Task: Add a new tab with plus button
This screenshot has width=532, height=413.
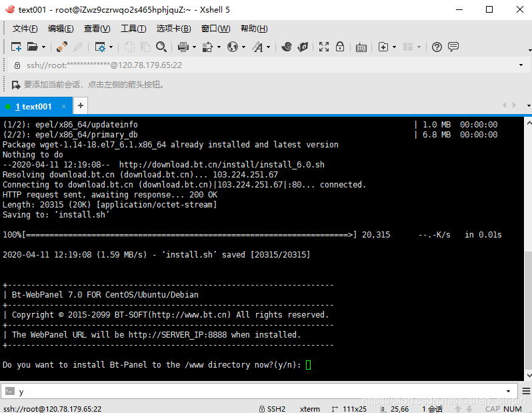Action: coord(81,105)
